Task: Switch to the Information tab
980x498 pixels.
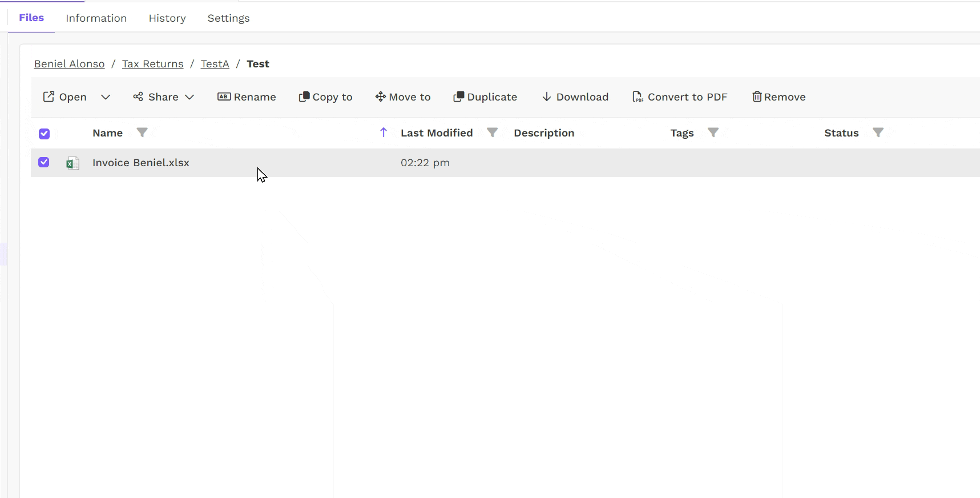Action: tap(96, 18)
